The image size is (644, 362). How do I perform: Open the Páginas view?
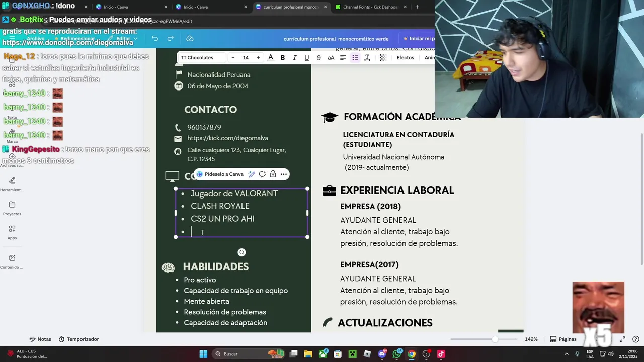[563, 339]
